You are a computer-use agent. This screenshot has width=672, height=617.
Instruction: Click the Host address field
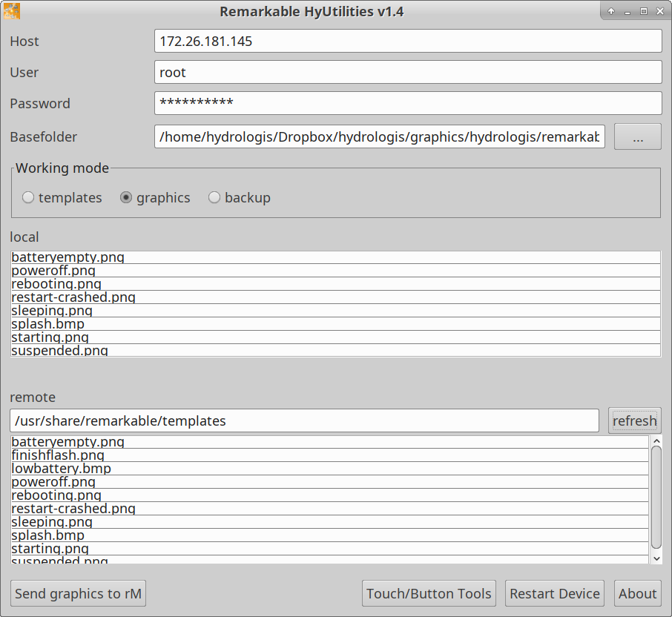point(408,41)
